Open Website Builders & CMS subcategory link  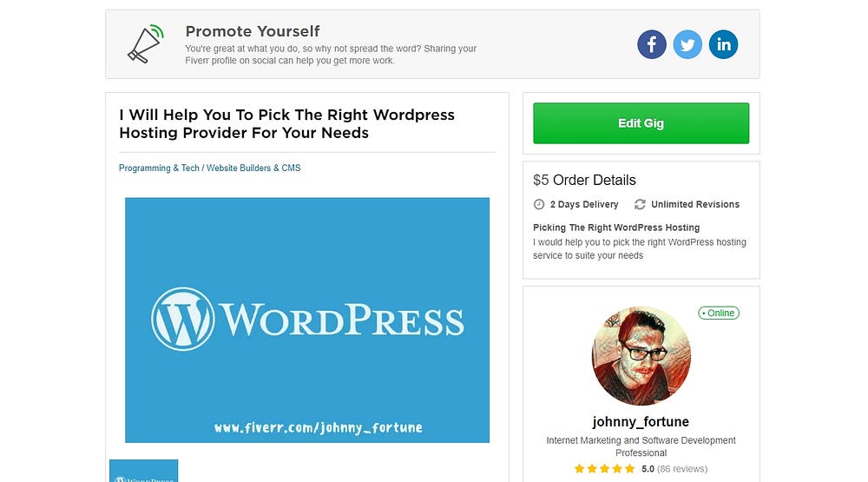(253, 168)
